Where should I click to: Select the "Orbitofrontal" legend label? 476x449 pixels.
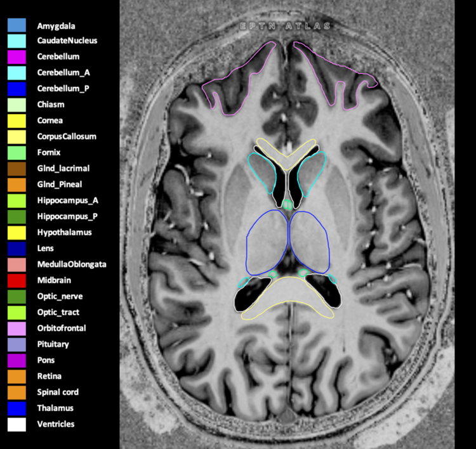pyautogui.click(x=62, y=329)
